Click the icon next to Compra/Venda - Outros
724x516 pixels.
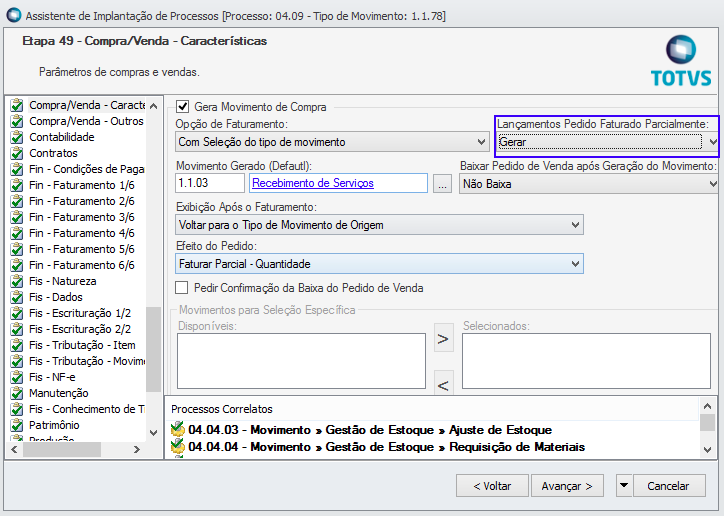point(17,121)
